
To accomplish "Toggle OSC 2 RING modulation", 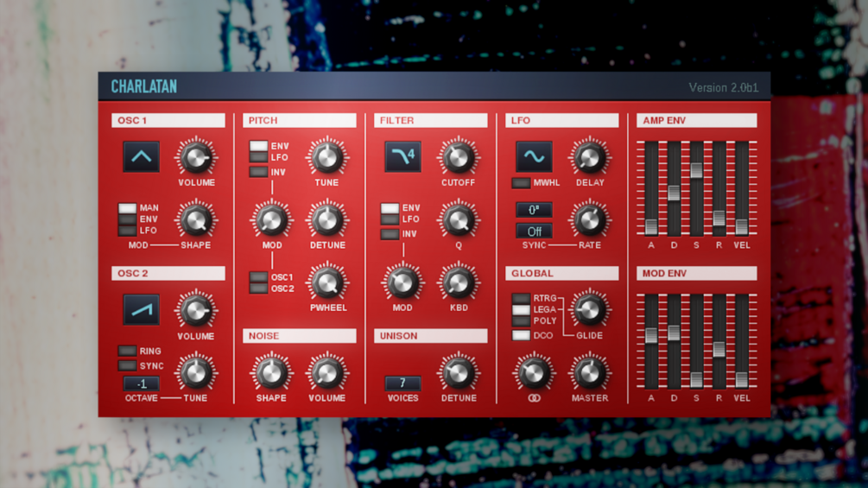I will pos(127,351).
